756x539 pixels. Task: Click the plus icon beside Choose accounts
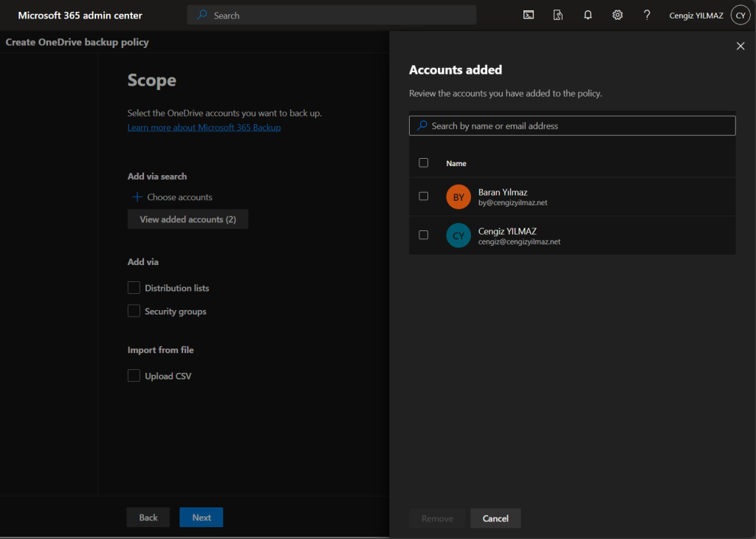pos(137,197)
